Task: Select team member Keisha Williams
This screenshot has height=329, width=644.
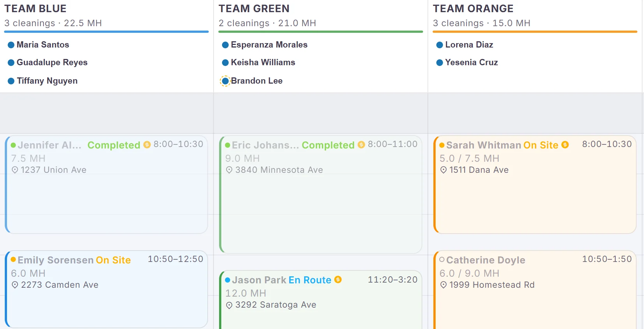Action: [263, 62]
